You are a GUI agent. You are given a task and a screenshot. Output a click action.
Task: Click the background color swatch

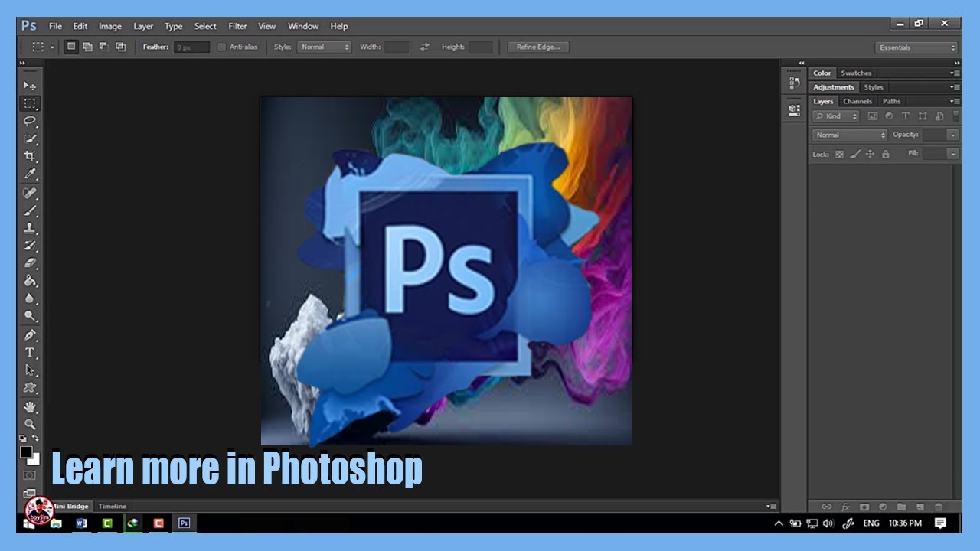coord(35,459)
